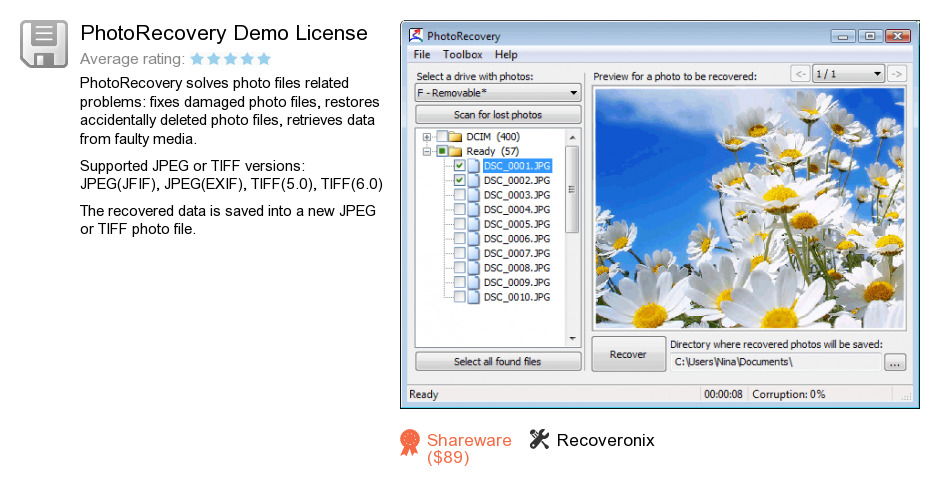Open the 1 / 1 preview page dropdown
This screenshot has width=940, height=493.
click(848, 74)
